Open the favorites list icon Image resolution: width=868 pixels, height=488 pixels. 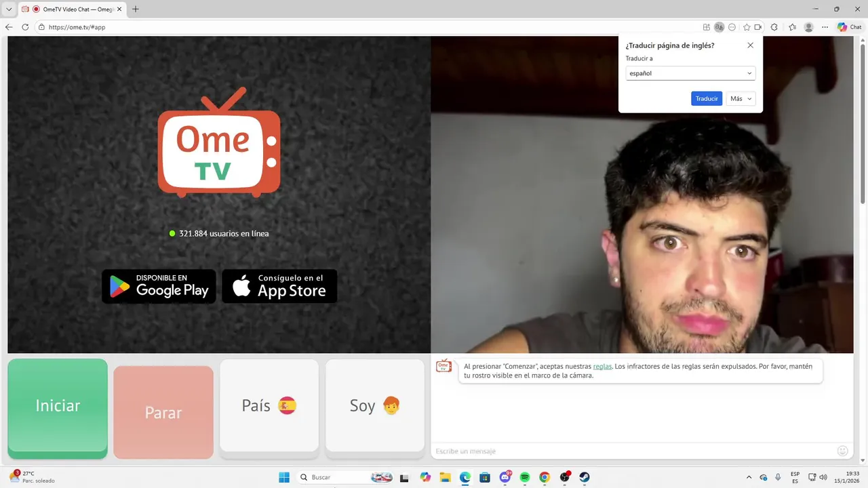[792, 27]
